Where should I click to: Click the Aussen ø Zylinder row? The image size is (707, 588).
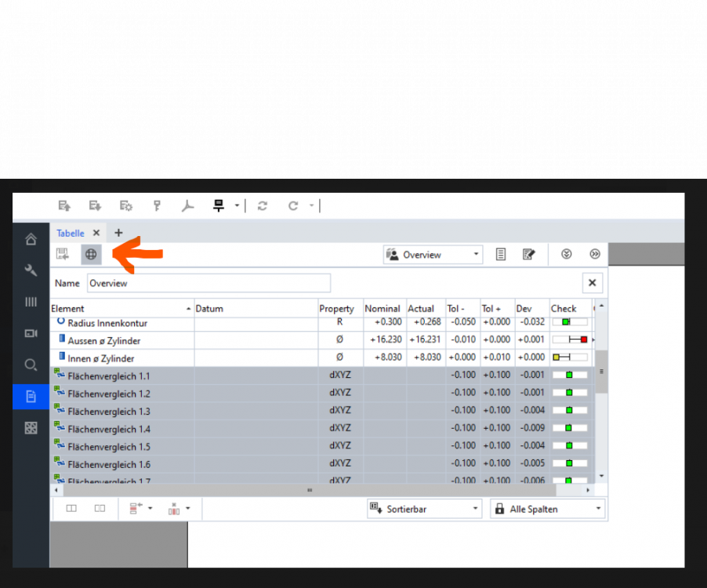(104, 341)
